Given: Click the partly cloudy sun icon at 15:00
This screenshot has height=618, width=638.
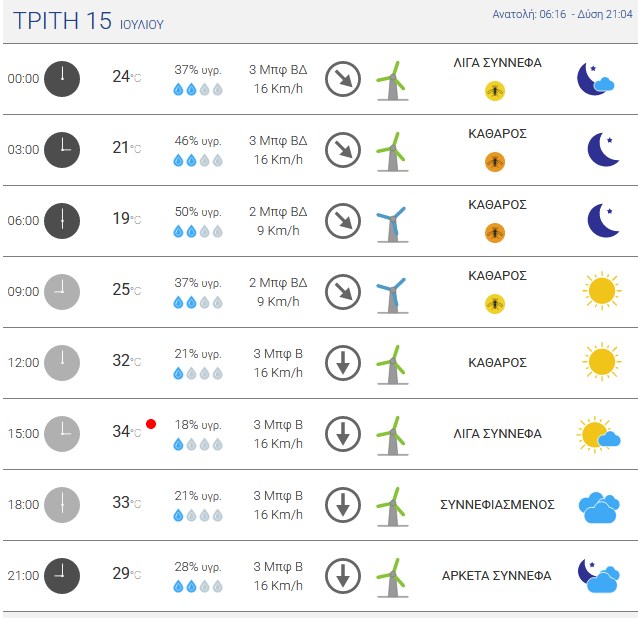Looking at the screenshot, I should coord(598,435).
